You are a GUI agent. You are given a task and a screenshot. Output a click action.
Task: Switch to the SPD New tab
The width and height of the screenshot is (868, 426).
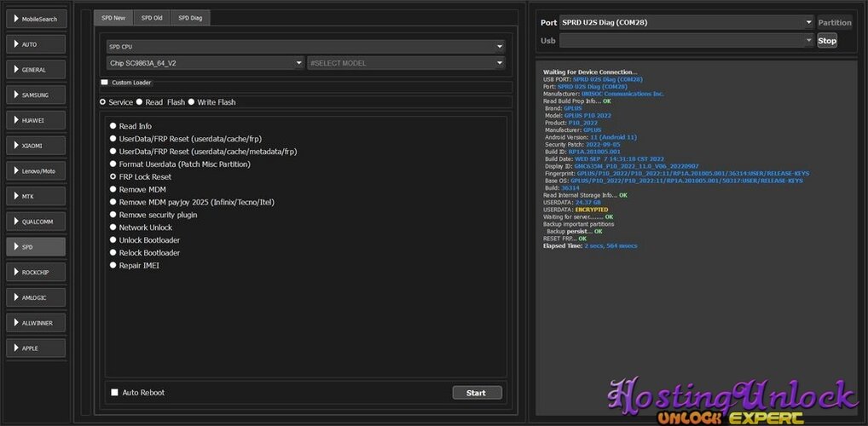[113, 18]
